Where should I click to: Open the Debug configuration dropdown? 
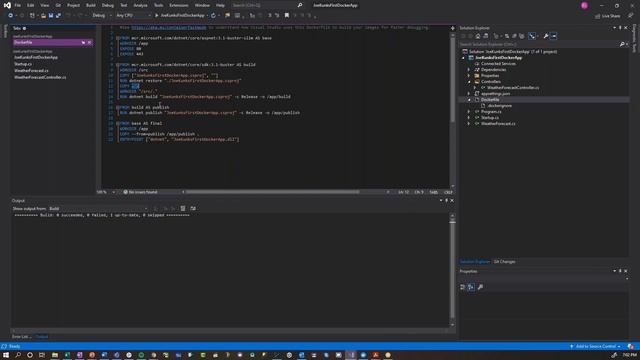pos(102,16)
